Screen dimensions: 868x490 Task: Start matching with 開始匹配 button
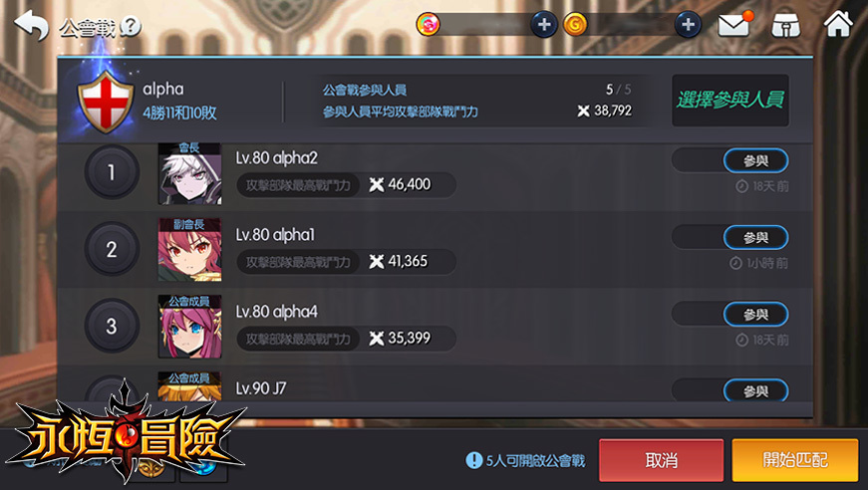(795, 460)
